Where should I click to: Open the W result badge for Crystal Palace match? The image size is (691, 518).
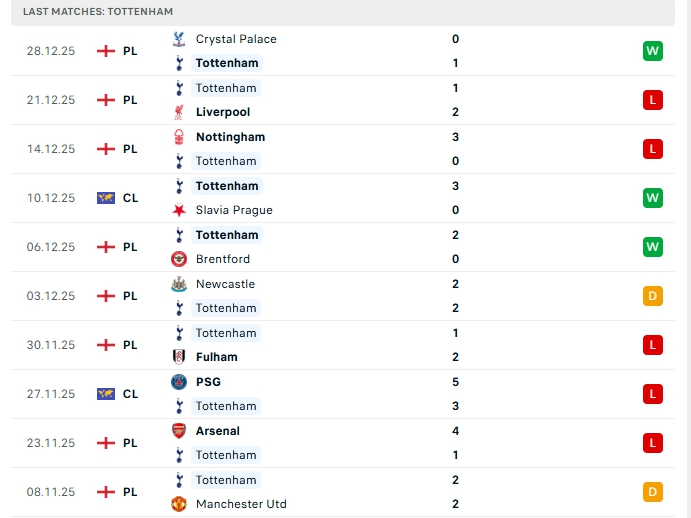coord(653,50)
